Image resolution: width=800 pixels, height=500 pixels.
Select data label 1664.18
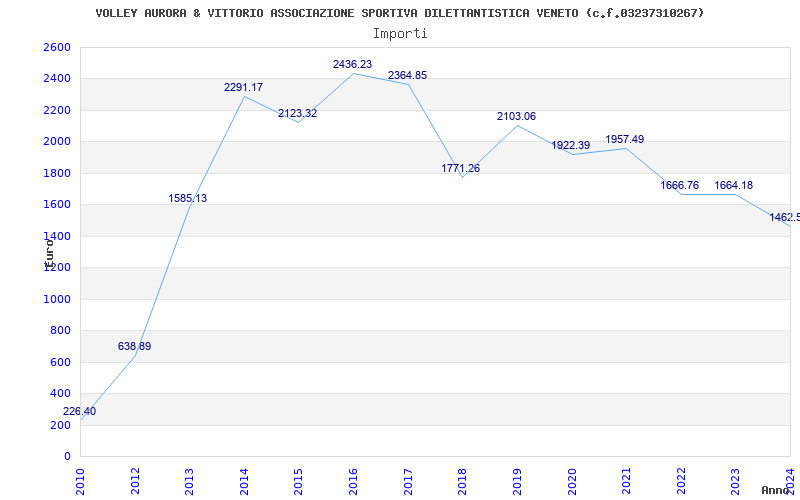[734, 185]
